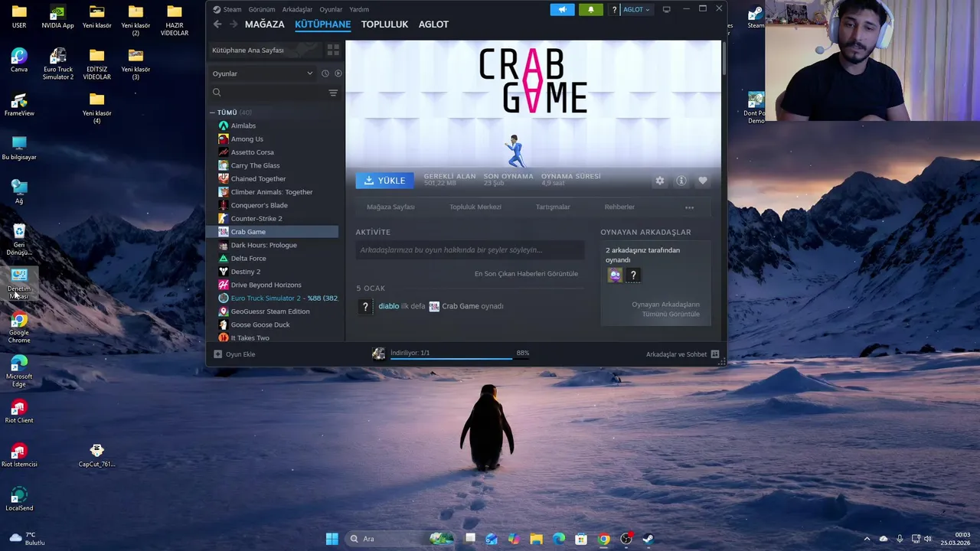The width and height of the screenshot is (980, 551).
Task: Open LocalSend desktop icon
Action: 19,499
